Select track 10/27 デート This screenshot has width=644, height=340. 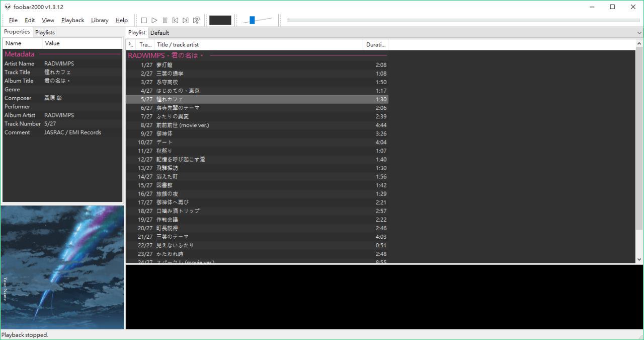pyautogui.click(x=257, y=142)
